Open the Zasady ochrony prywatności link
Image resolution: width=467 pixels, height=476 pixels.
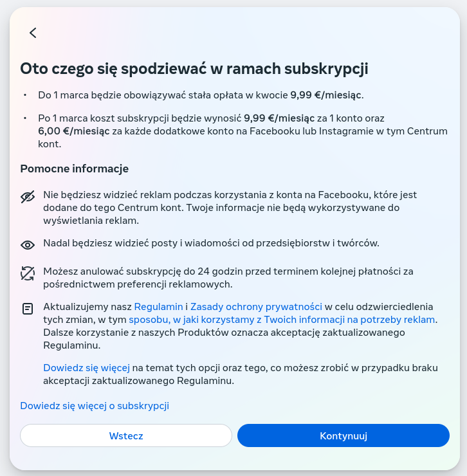click(x=256, y=307)
